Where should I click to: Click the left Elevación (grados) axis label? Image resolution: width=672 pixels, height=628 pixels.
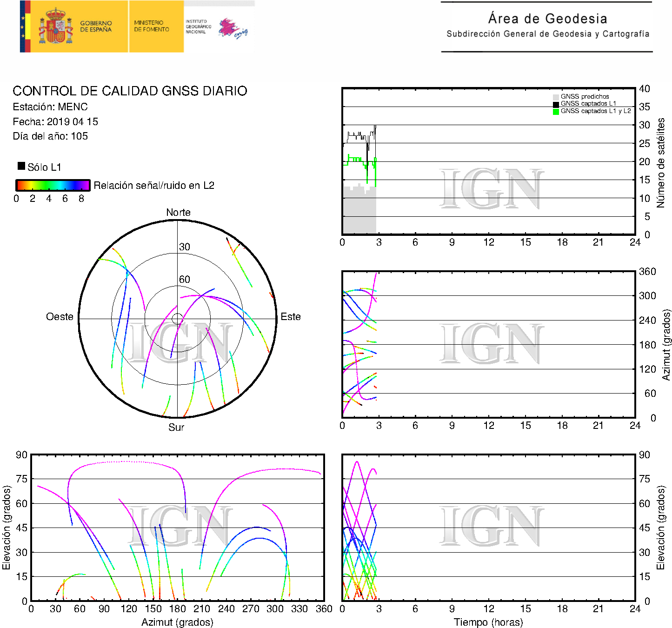point(7,528)
